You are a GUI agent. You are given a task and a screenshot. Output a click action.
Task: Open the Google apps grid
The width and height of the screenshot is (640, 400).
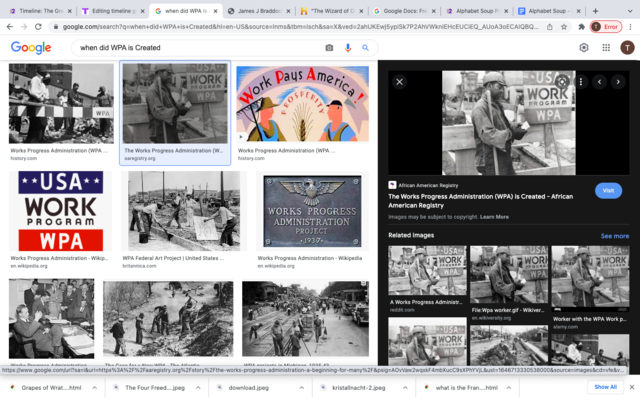tap(606, 48)
